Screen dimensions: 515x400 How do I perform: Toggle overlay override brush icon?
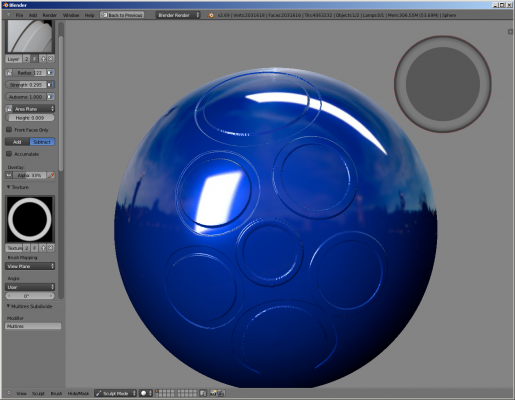coord(51,175)
